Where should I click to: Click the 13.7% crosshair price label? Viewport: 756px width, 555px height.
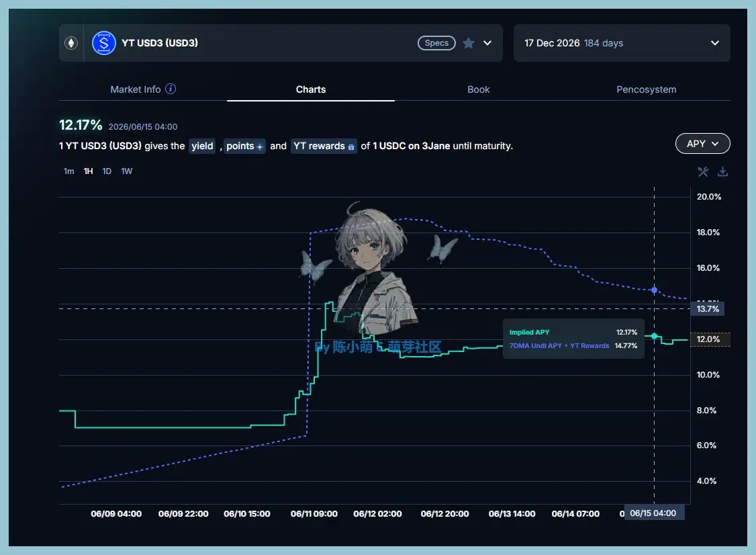(708, 309)
